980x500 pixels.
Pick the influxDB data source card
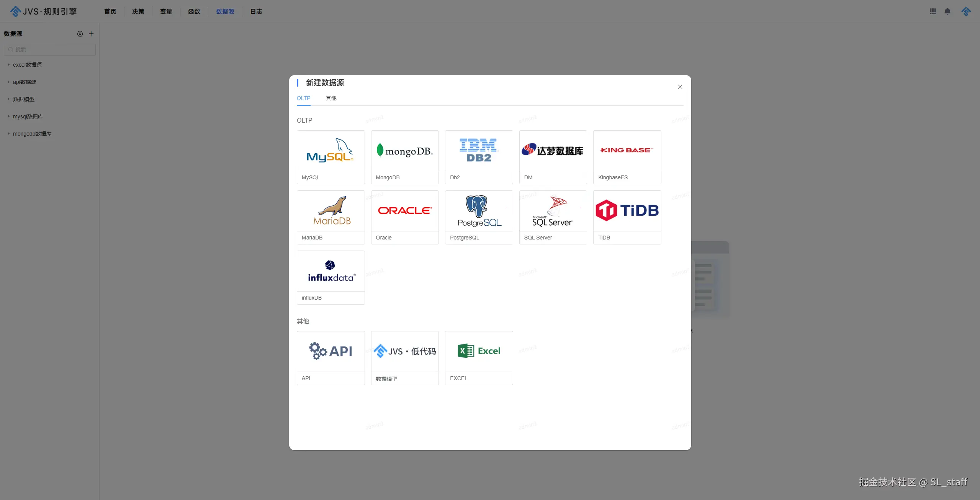330,277
